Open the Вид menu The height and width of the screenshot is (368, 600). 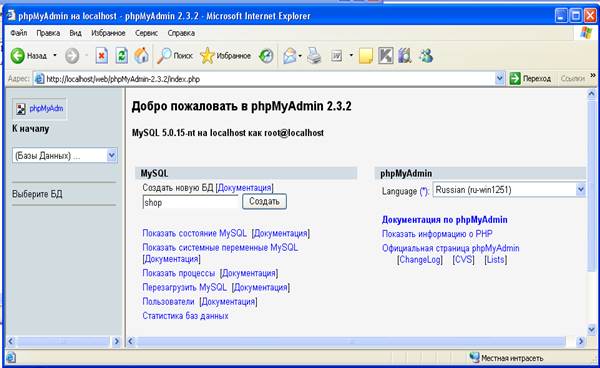[75, 33]
